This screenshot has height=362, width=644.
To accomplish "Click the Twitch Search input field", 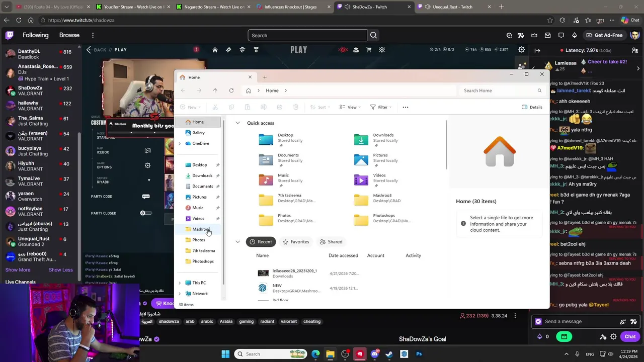I will tap(307, 35).
